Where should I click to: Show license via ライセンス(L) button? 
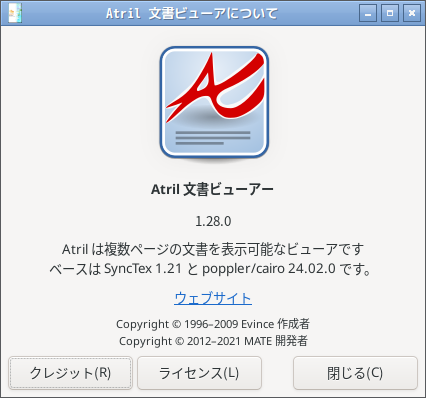pyautogui.click(x=199, y=373)
